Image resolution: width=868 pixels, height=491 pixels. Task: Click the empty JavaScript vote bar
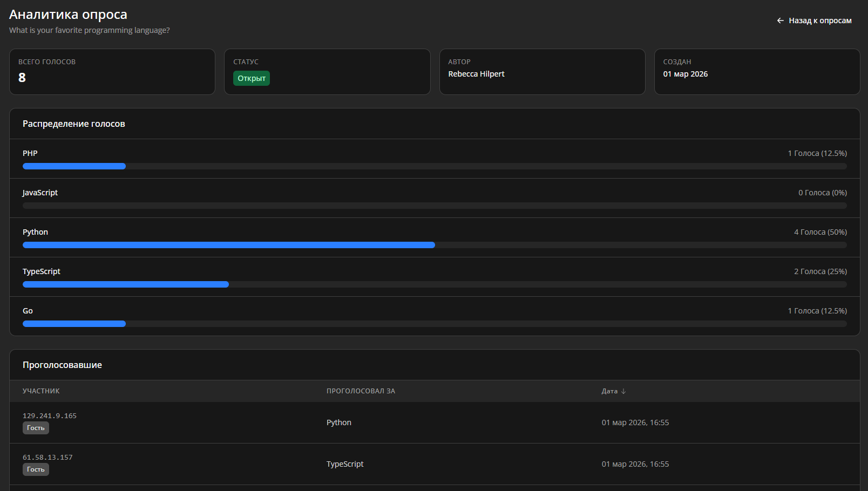point(435,206)
